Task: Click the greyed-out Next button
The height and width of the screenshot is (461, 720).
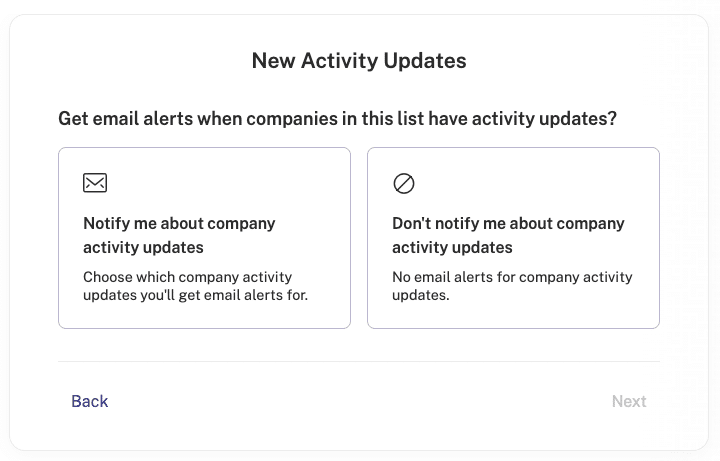Action: [629, 401]
